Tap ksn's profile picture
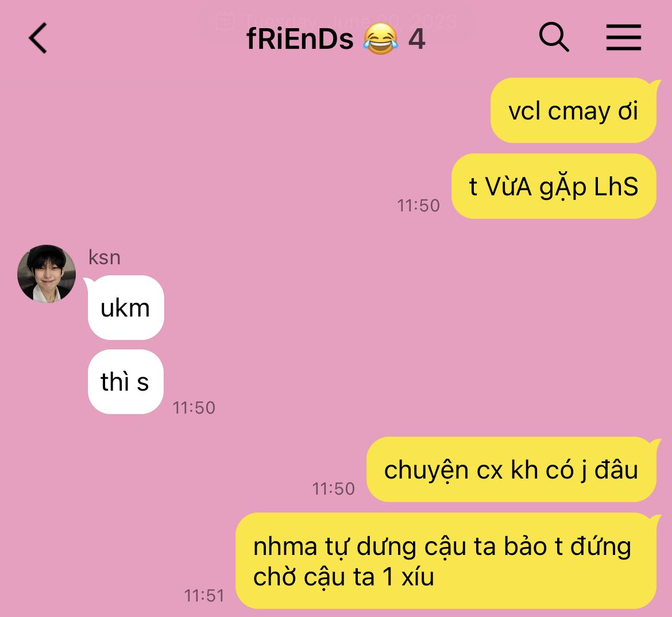The image size is (672, 617). (47, 274)
